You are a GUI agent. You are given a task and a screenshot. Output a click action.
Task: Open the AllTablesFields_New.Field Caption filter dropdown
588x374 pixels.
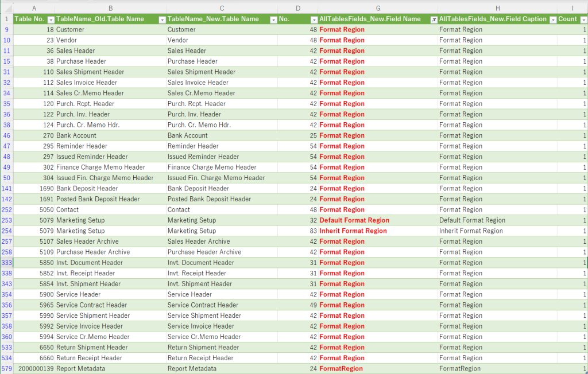[553, 20]
